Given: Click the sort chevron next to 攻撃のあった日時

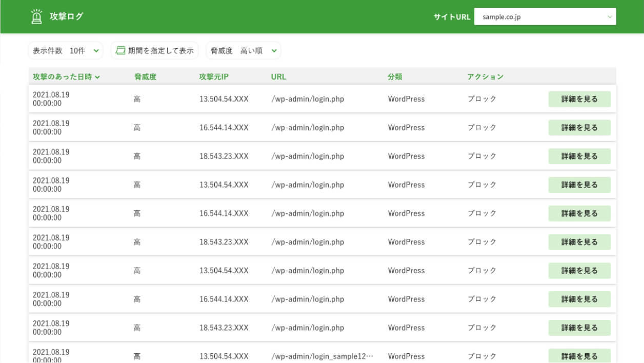Looking at the screenshot, I should pos(98,76).
